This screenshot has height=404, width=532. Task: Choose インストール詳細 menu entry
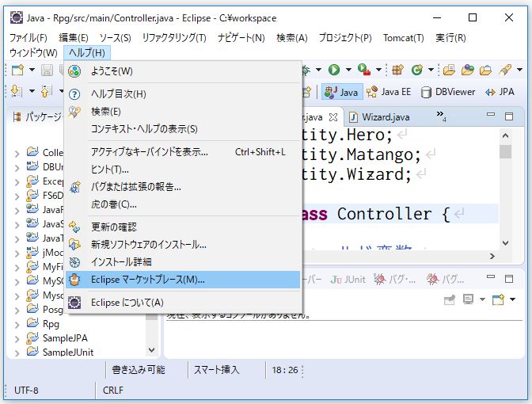(x=183, y=262)
